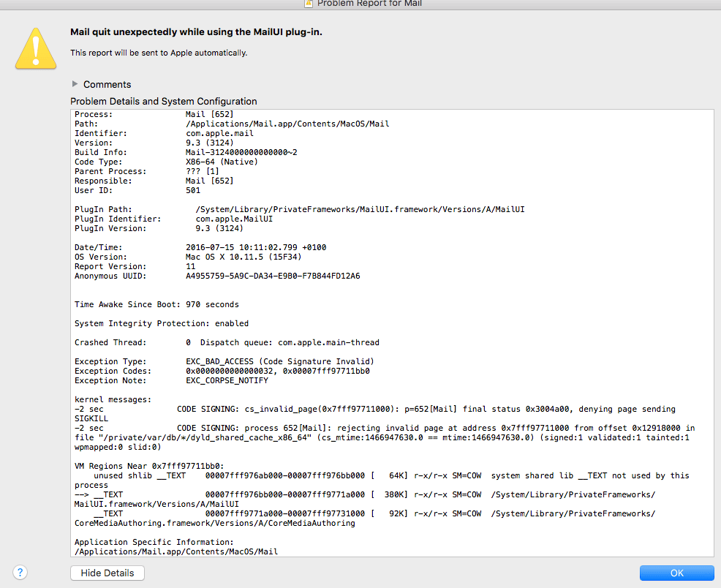The image size is (721, 588).
Task: Click the yellow warning triangle icon
Action: coord(36,49)
